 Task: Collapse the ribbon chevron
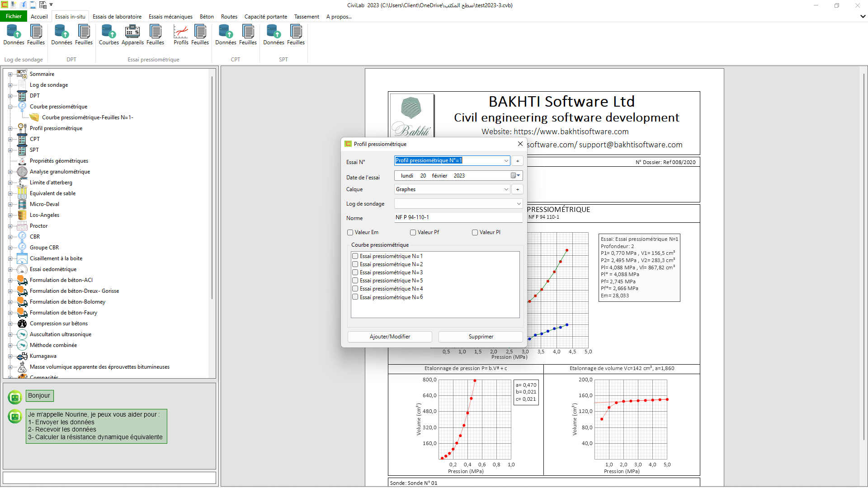tap(863, 16)
